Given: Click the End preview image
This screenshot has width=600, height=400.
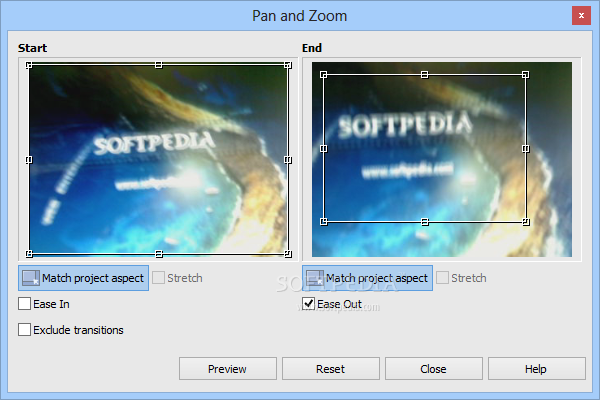Looking at the screenshot, I should (x=442, y=160).
